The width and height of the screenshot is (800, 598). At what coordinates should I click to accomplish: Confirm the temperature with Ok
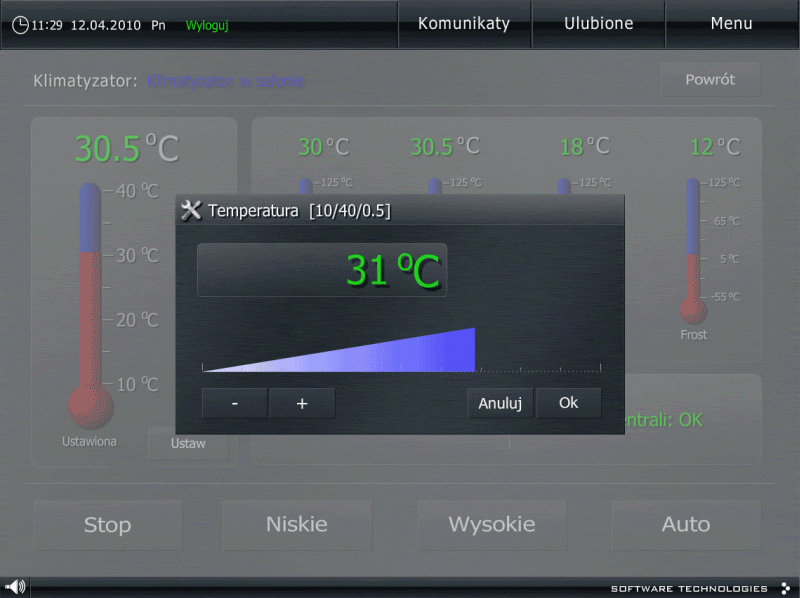click(568, 403)
